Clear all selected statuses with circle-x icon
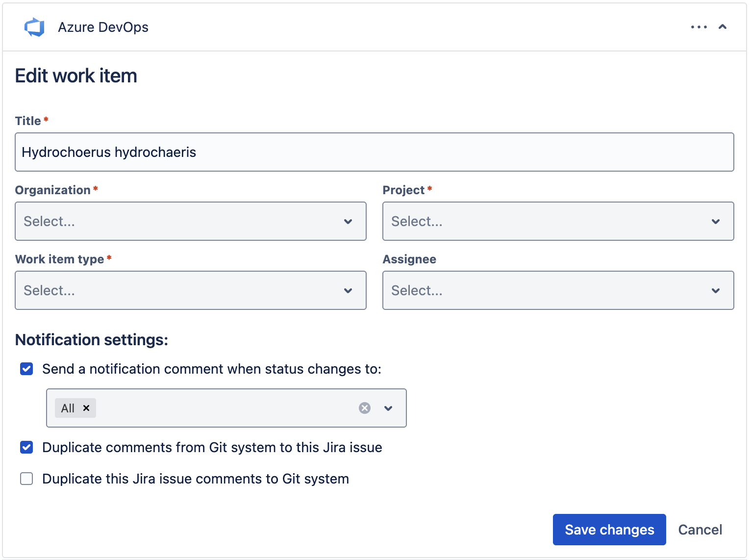The height and width of the screenshot is (560, 750). coord(364,408)
